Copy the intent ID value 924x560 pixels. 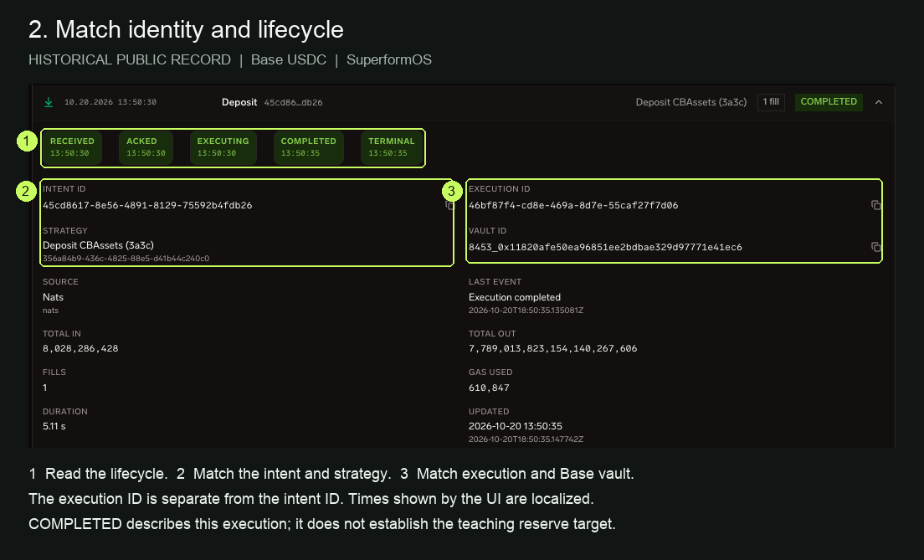(x=450, y=205)
